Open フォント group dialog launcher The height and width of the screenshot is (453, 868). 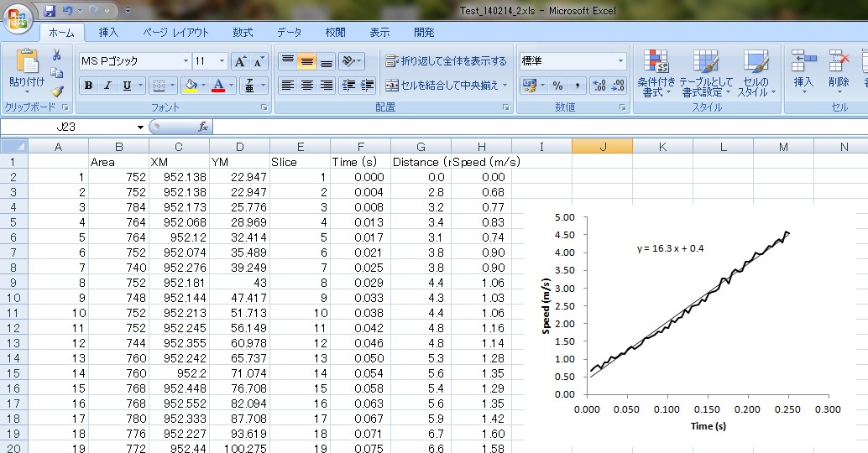pyautogui.click(x=264, y=107)
